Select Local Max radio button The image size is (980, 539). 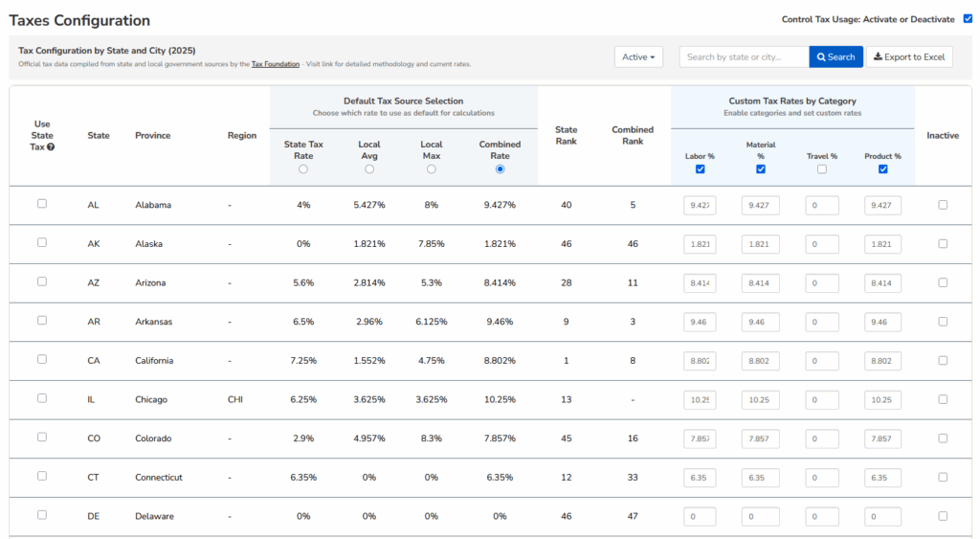[432, 168]
